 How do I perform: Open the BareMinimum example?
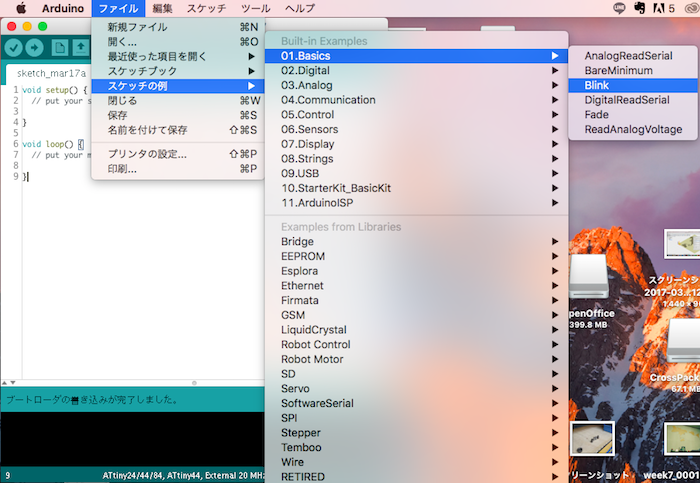click(633, 71)
